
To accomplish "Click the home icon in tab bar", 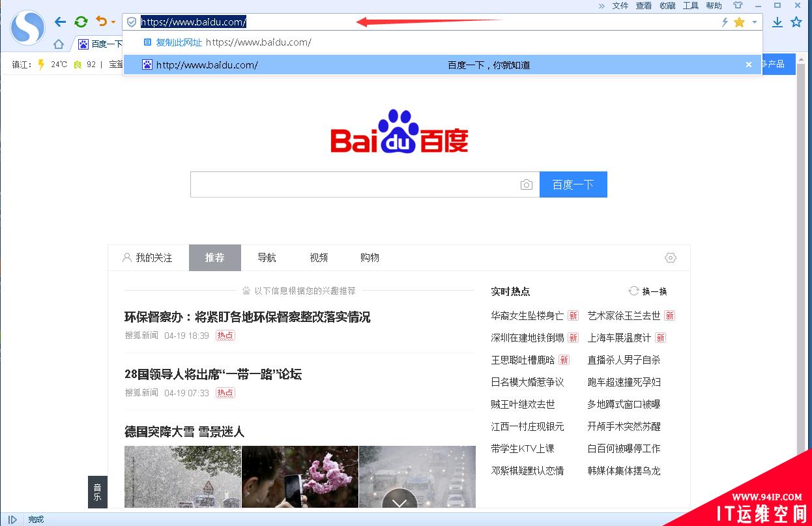I will [x=59, y=44].
